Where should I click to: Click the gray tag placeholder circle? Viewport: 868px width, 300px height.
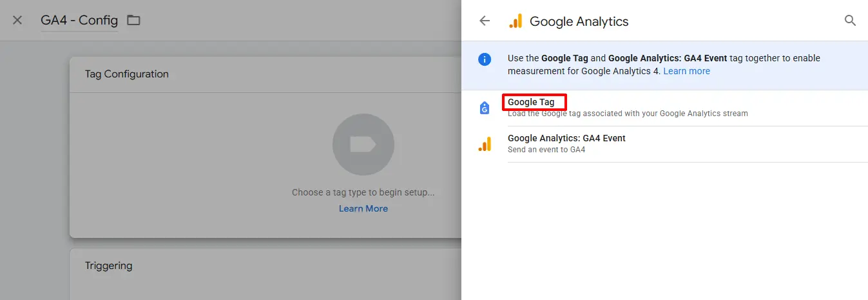(363, 145)
